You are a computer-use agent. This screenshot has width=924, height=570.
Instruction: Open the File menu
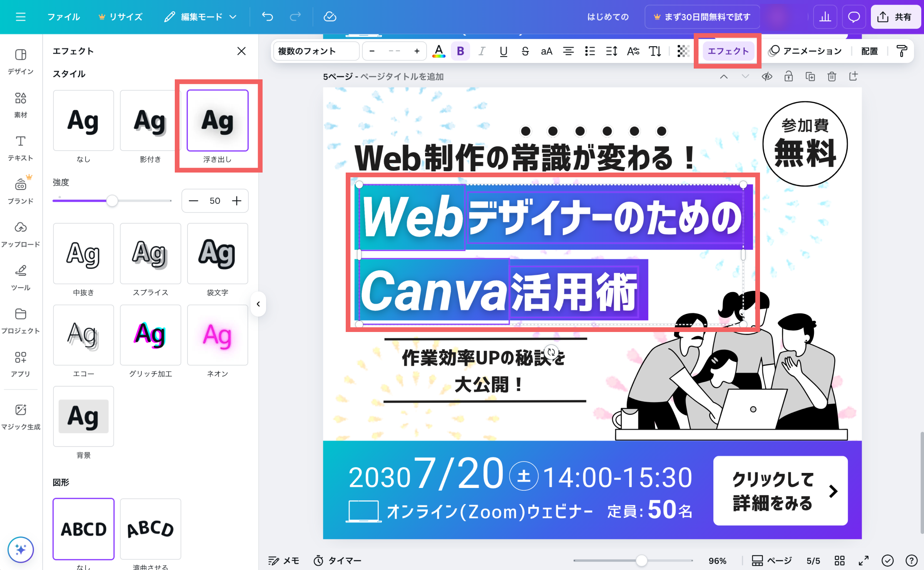[64, 17]
